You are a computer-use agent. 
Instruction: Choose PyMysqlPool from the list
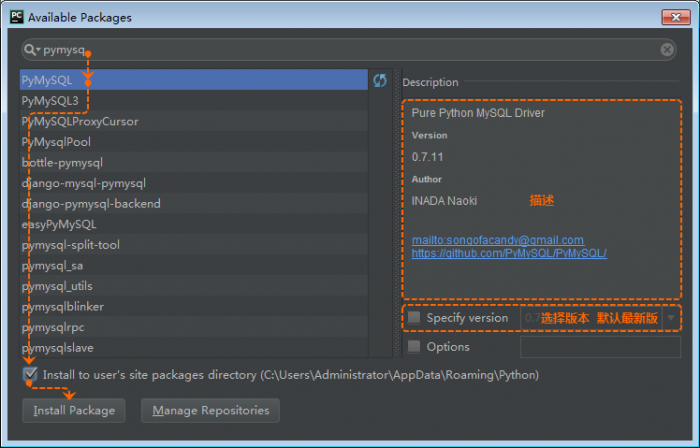(x=56, y=142)
